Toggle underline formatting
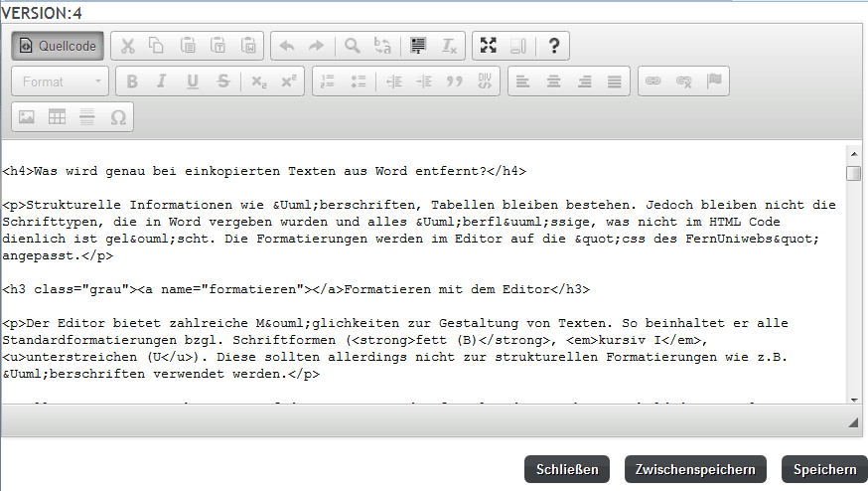This screenshot has height=491, width=868. point(192,82)
